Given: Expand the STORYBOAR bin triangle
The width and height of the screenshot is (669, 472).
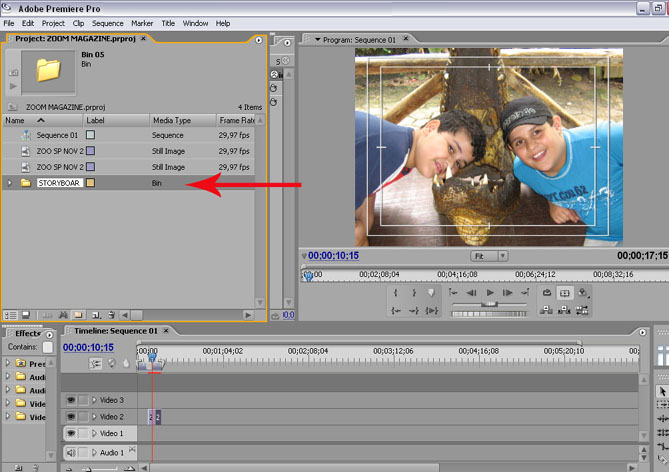Looking at the screenshot, I should 10,183.
